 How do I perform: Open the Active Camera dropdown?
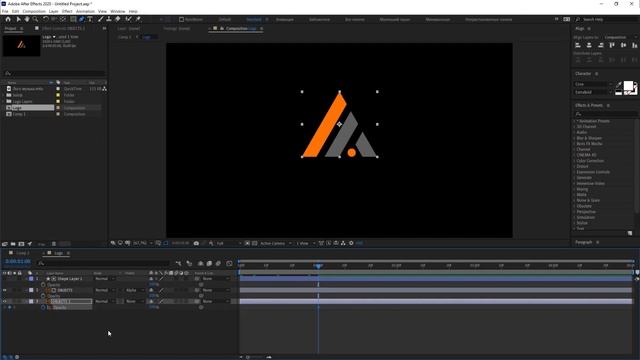pos(276,243)
